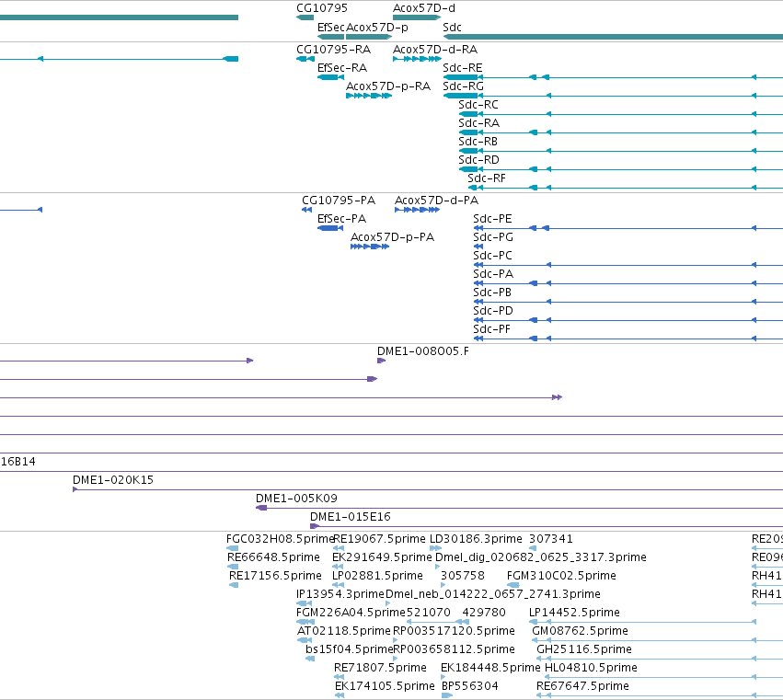
Task: Select CDS CG10795-PA label
Action: 339,201
